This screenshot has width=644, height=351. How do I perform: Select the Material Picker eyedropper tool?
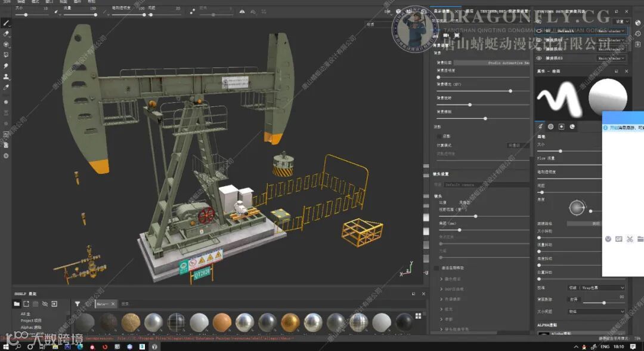(x=6, y=87)
